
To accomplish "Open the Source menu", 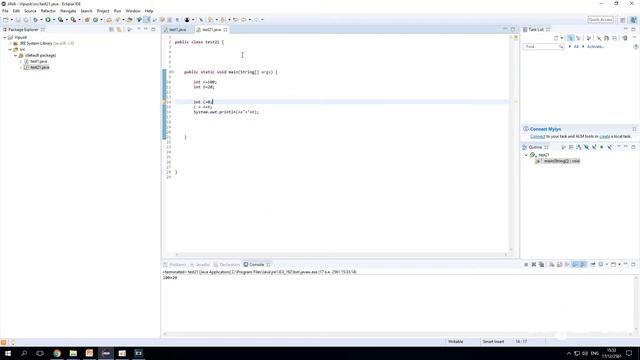I will click(30, 11).
